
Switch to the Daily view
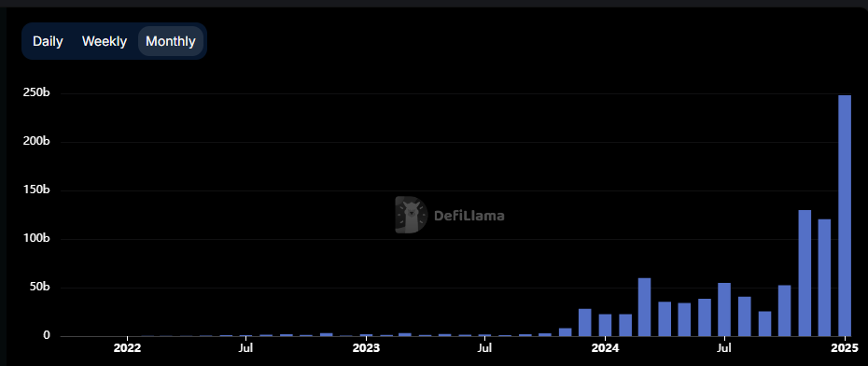48,41
